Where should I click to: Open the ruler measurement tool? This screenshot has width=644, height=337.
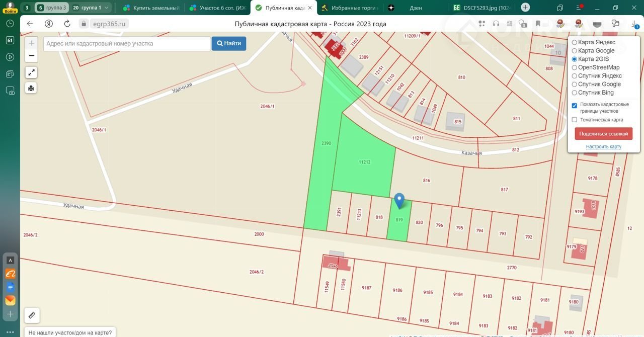click(x=32, y=315)
